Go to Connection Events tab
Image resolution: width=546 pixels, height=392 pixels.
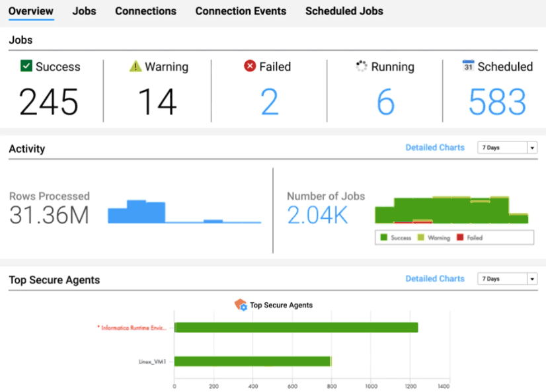[x=241, y=11]
